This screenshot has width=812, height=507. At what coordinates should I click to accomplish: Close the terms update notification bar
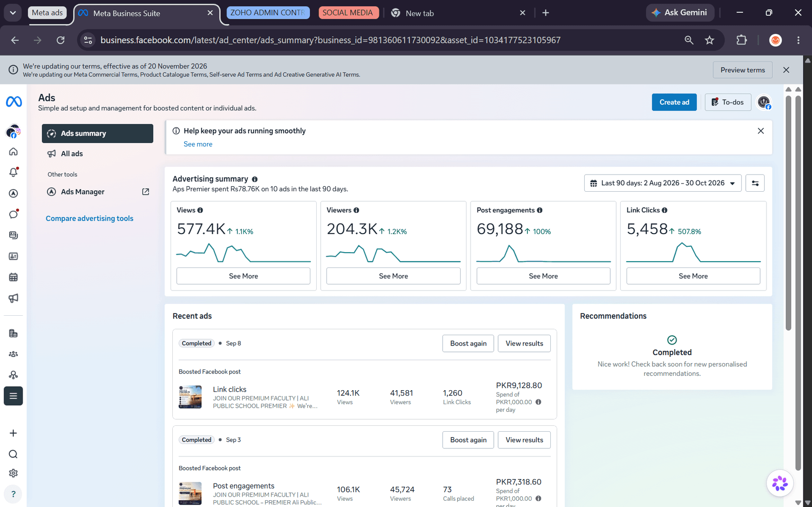tap(786, 70)
